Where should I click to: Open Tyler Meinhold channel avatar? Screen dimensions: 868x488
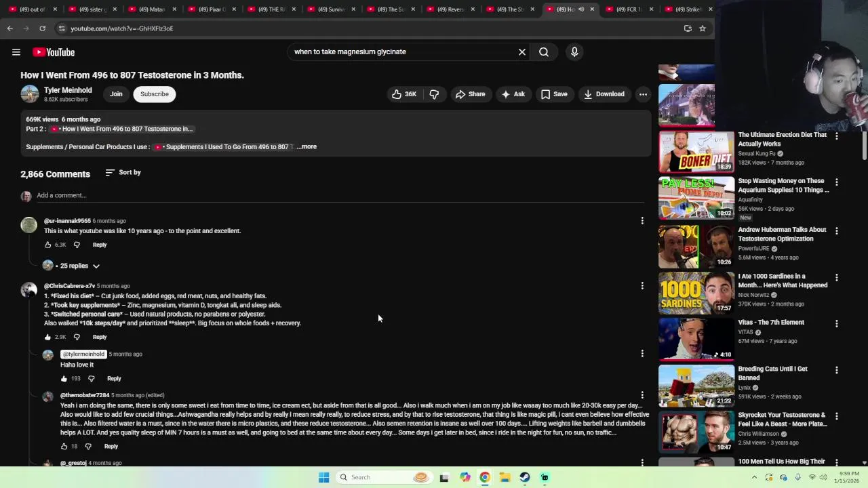click(30, 94)
